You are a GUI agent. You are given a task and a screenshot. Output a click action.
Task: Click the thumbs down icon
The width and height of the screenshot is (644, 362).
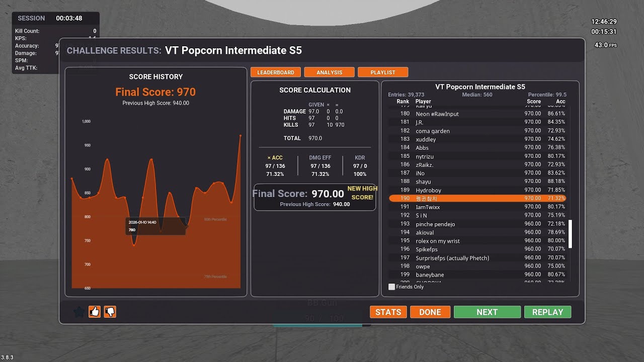click(110, 312)
